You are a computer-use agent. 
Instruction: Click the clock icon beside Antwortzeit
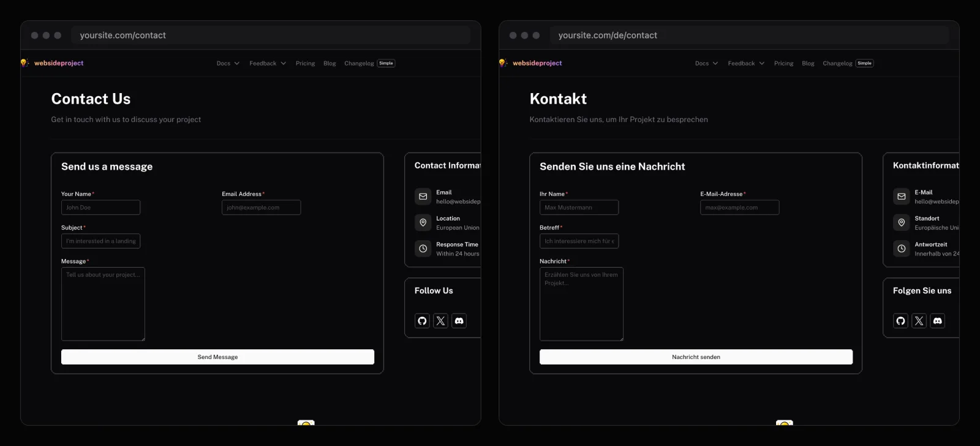(x=901, y=249)
